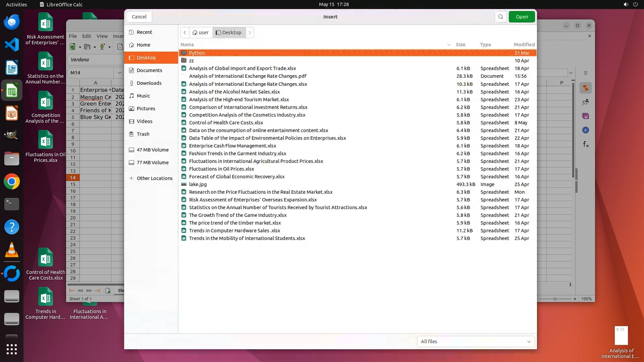
Task: Open the Styles sidebar icon
Action: tap(586, 102)
